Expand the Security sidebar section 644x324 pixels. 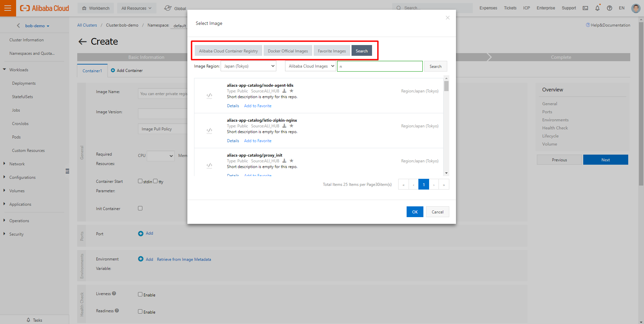4,234
